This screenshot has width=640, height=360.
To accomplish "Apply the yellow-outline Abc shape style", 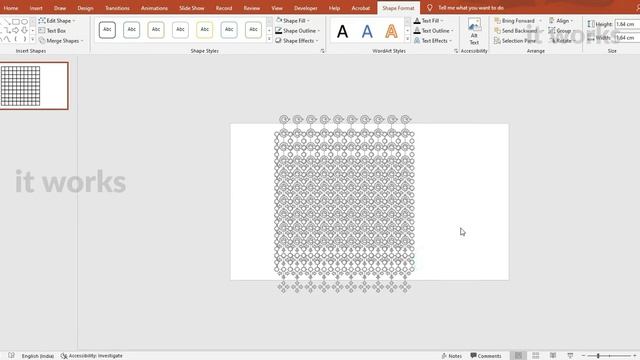I will click(x=204, y=30).
